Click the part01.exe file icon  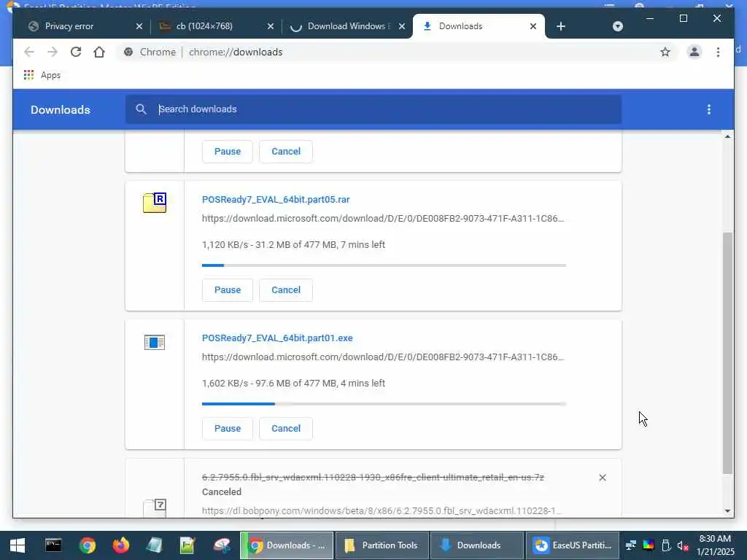point(155,343)
